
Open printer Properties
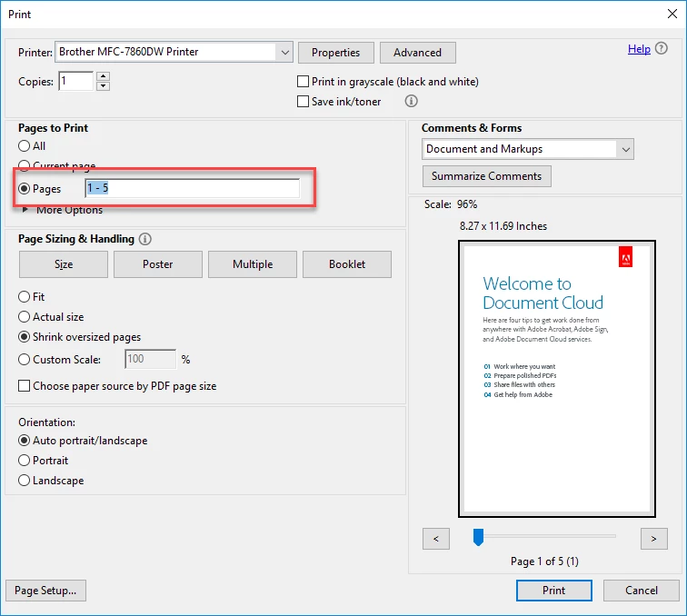[336, 53]
